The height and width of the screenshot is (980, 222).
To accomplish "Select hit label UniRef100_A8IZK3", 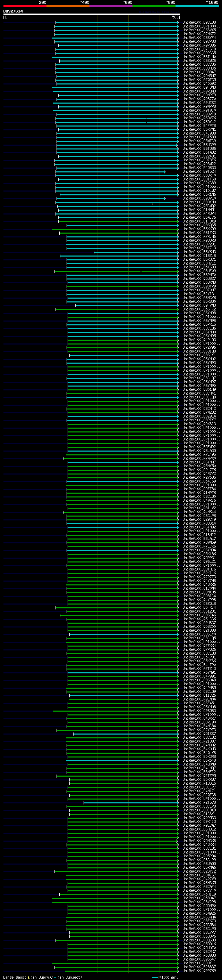I will pos(199,233).
